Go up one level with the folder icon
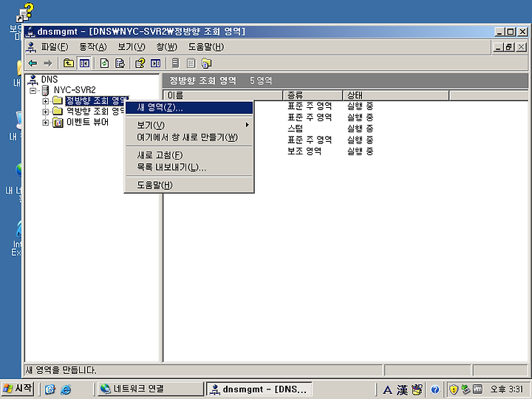The height and width of the screenshot is (399, 532). pyautogui.click(x=69, y=63)
